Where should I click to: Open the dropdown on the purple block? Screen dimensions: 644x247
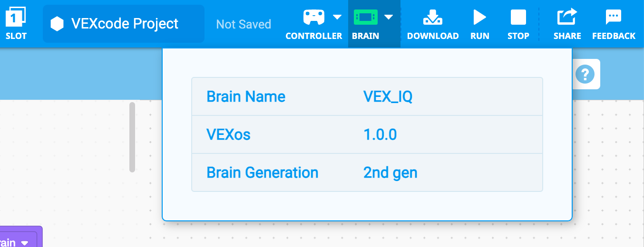(25, 243)
